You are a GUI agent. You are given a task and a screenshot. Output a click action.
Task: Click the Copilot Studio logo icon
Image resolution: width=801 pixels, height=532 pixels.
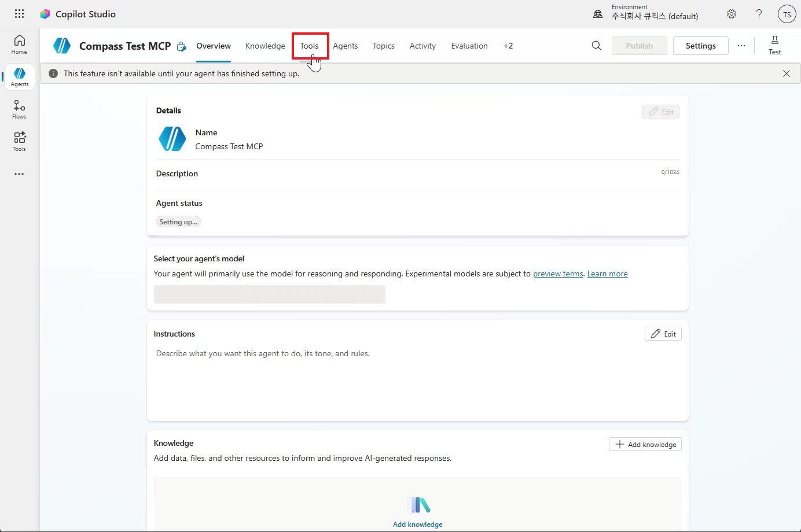[x=45, y=14]
